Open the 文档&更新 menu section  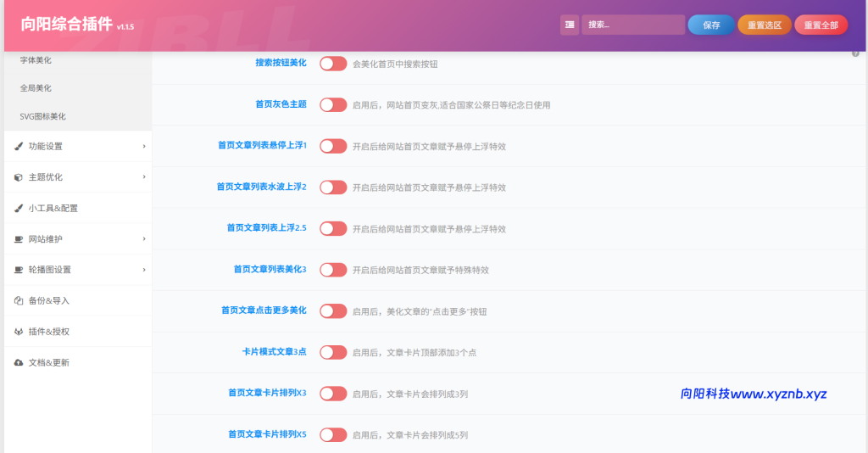pyautogui.click(x=78, y=363)
